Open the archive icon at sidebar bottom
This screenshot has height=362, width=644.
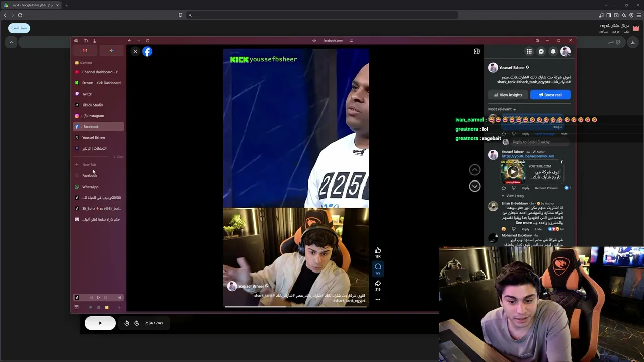(76, 307)
